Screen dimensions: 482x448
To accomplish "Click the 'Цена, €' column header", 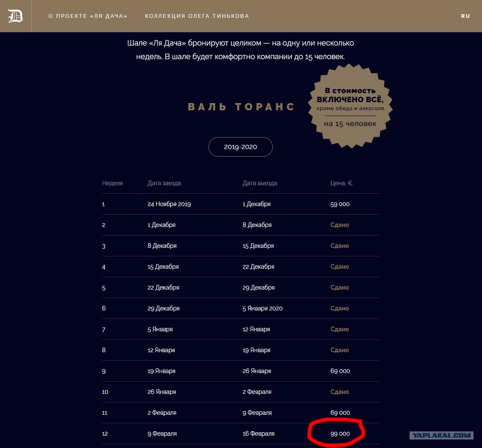I will tap(341, 183).
